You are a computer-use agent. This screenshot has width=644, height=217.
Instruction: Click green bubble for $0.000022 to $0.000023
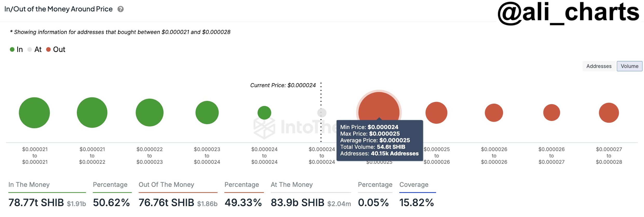point(150,113)
